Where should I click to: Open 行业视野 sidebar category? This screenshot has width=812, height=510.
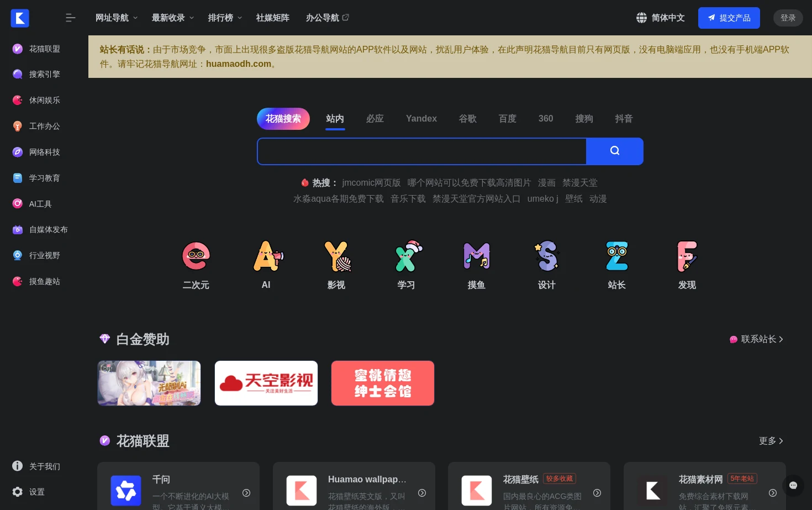[x=36, y=255]
